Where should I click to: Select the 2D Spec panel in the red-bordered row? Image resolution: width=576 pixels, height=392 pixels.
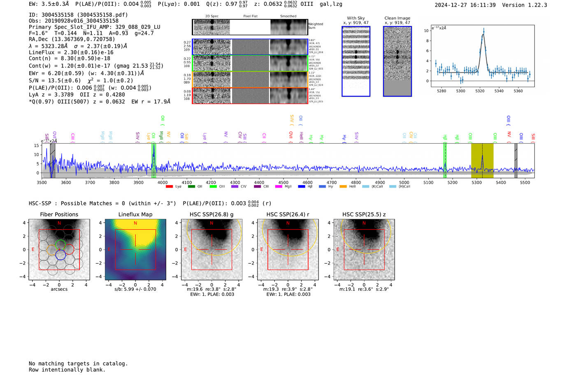point(212,95)
